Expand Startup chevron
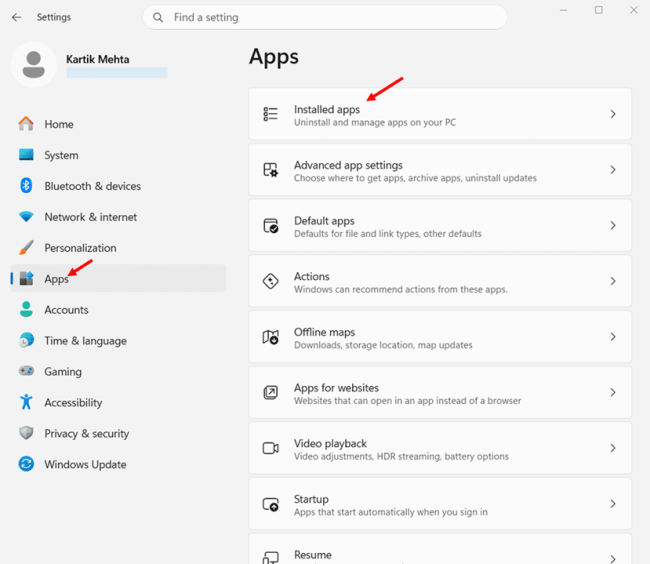The height and width of the screenshot is (564, 650). tap(613, 504)
